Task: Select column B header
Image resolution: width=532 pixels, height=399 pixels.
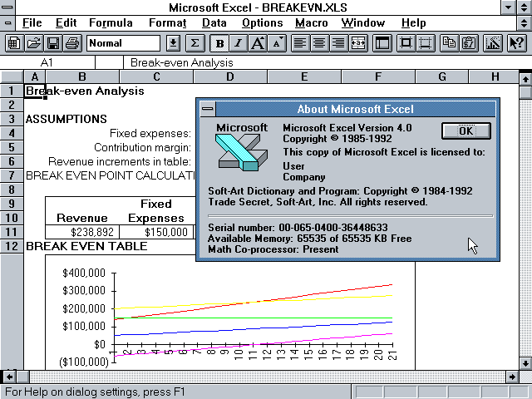Action: [x=82, y=76]
